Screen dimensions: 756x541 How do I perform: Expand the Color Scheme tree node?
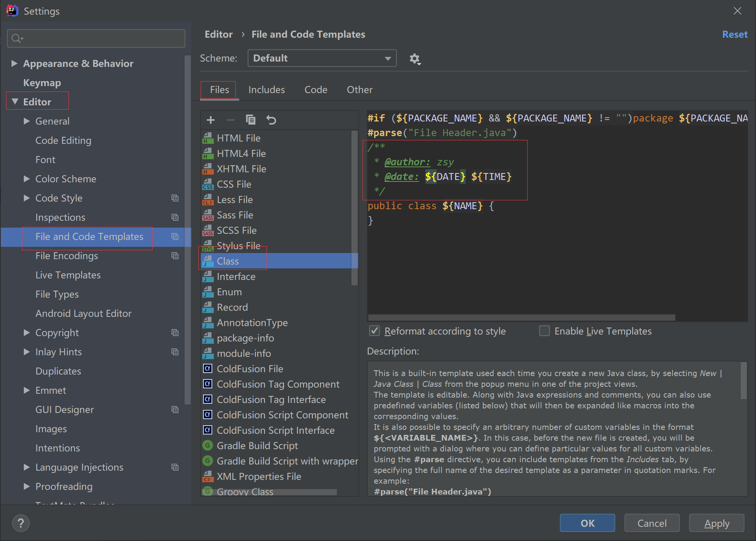(27, 179)
